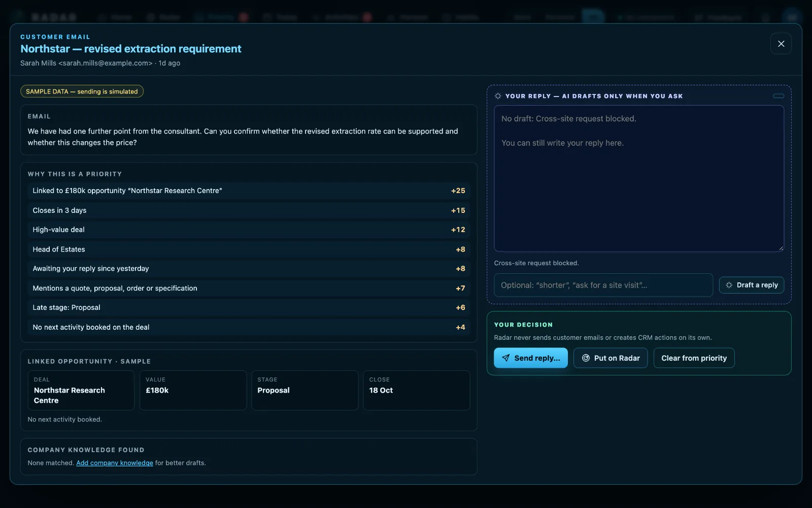
Task: Focus the optional draft instruction field
Action: pyautogui.click(x=603, y=285)
